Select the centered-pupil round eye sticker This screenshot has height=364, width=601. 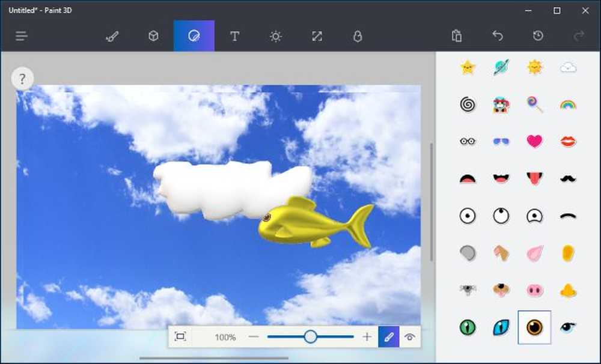tap(468, 216)
